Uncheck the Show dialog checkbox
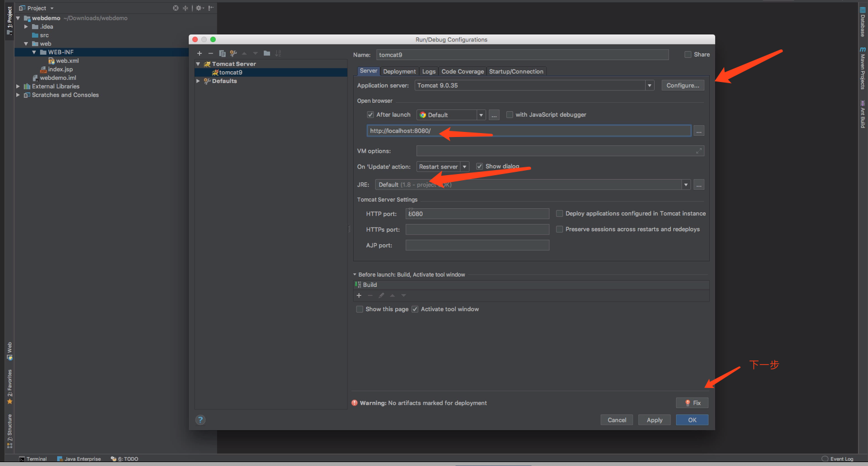868x466 pixels. tap(479, 166)
